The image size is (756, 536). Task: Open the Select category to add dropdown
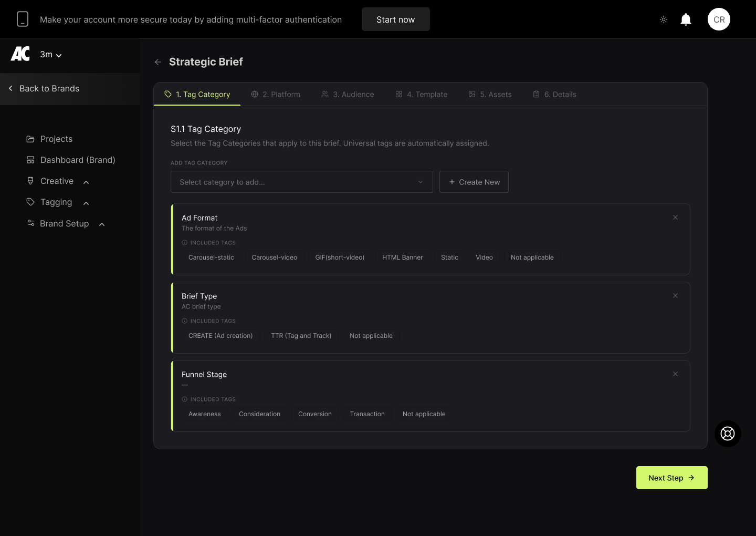301,182
